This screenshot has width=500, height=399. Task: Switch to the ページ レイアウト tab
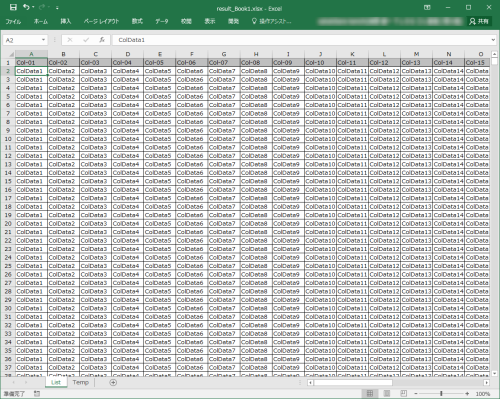pyautogui.click(x=101, y=21)
